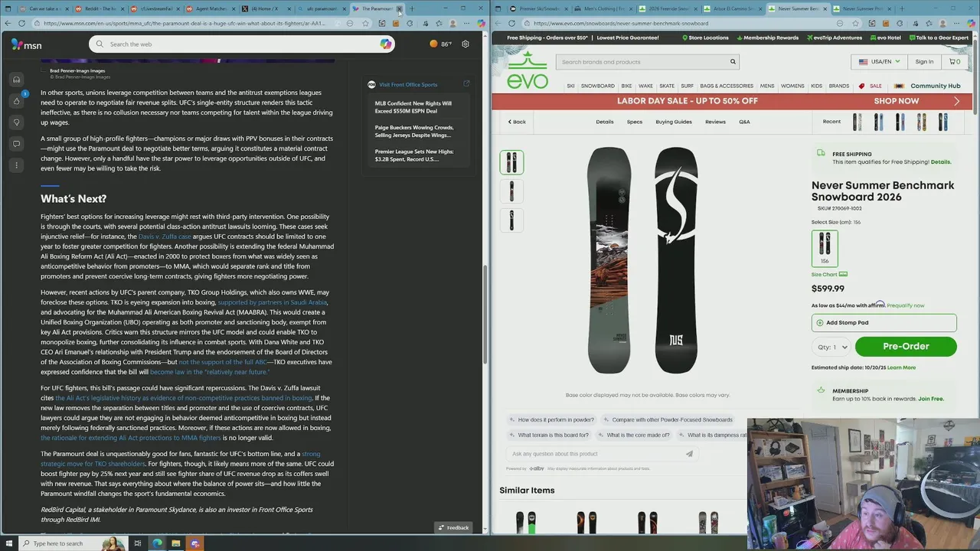The height and width of the screenshot is (551, 980).
Task: Go back in the MSN browser window
Action: pos(8,23)
